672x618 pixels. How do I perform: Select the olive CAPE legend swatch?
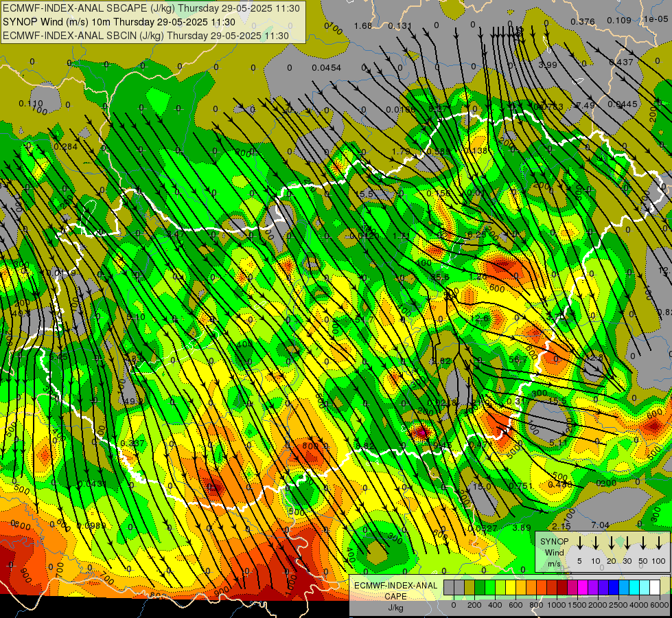coord(470,587)
